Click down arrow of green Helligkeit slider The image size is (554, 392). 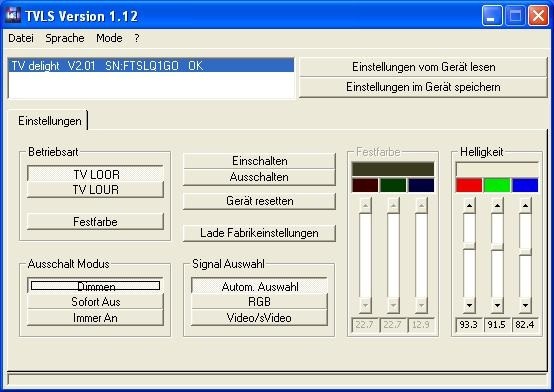[497, 305]
